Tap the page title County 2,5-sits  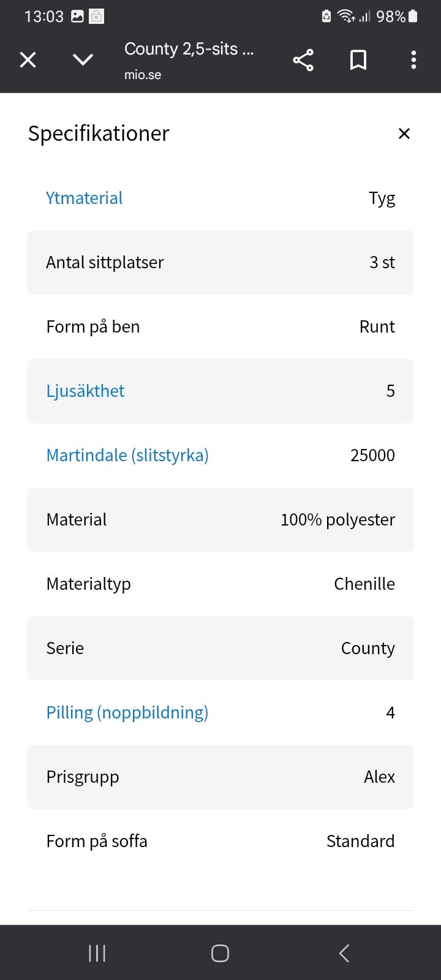click(189, 49)
